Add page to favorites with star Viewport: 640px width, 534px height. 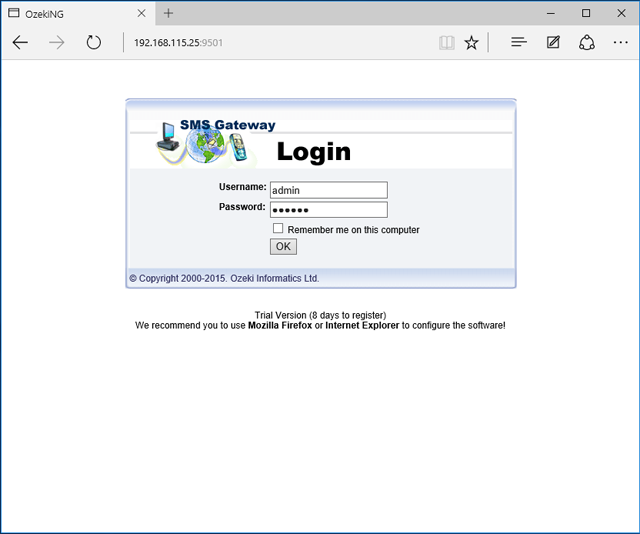click(x=471, y=42)
